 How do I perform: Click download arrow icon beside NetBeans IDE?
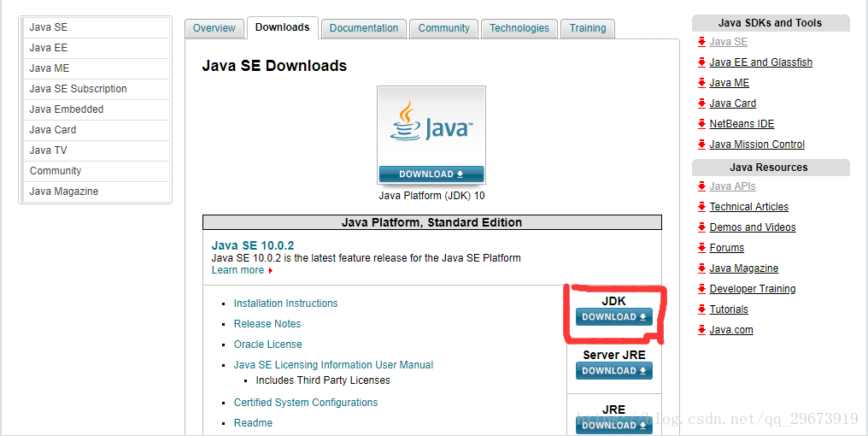point(702,124)
